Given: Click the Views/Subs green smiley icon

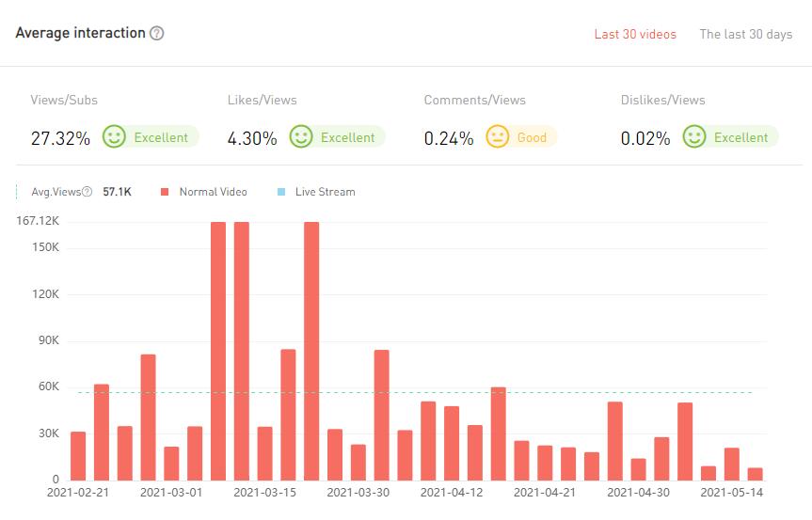Looking at the screenshot, I should [114, 137].
